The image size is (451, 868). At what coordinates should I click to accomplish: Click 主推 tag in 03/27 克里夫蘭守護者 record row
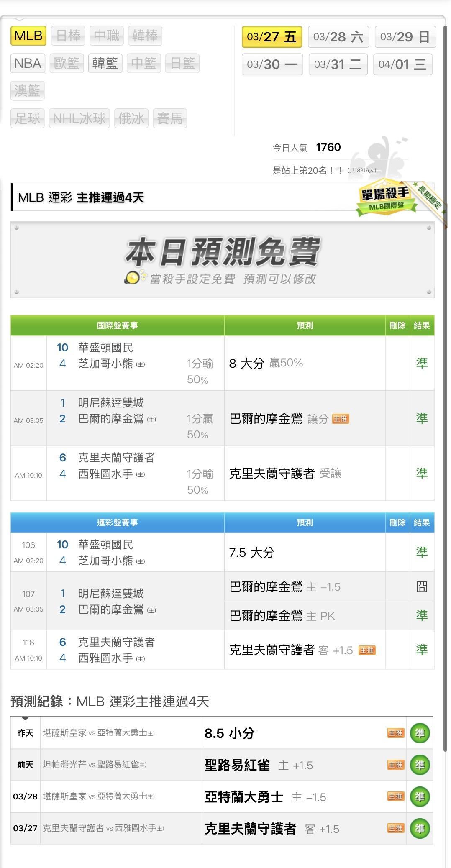click(x=395, y=828)
